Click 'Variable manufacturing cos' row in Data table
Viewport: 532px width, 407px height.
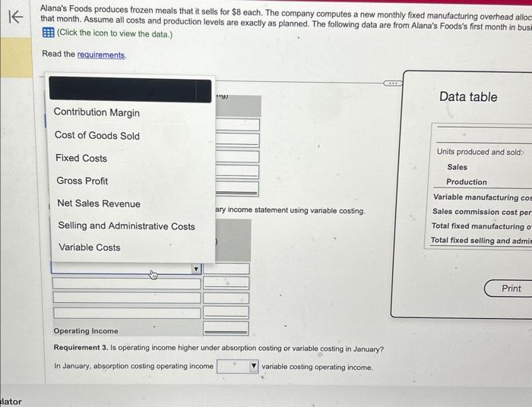coord(482,197)
